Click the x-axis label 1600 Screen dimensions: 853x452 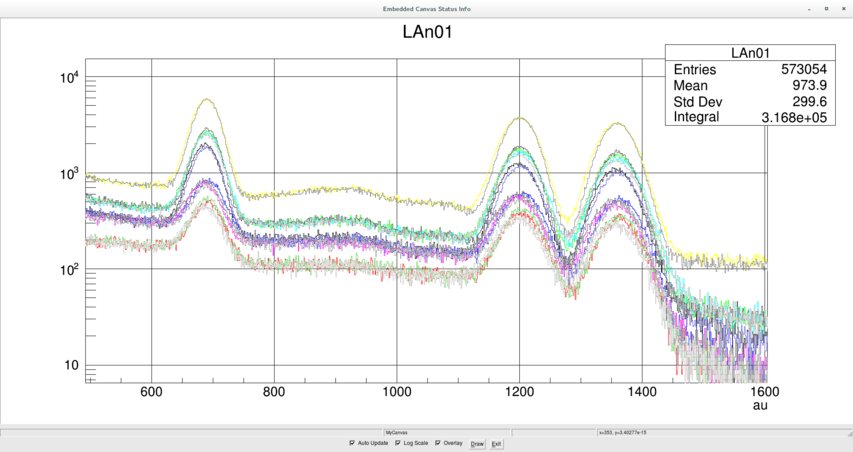[x=764, y=392]
